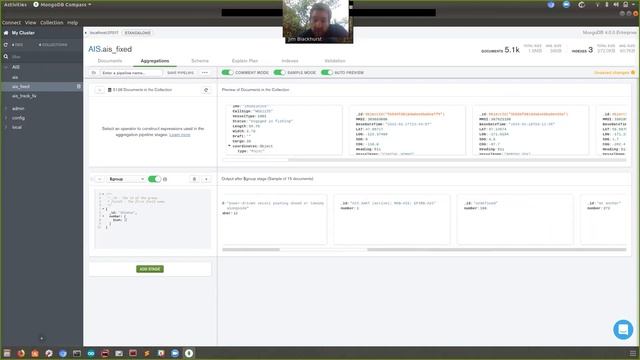Click the sidebar filter search icon
This screenshot has width=640, height=360.
point(6,57)
